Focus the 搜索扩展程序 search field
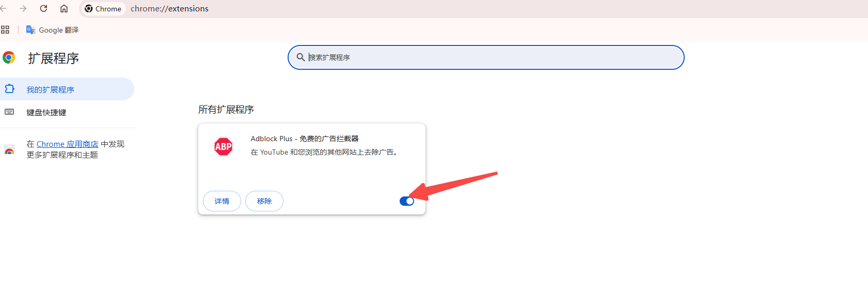 tap(486, 57)
